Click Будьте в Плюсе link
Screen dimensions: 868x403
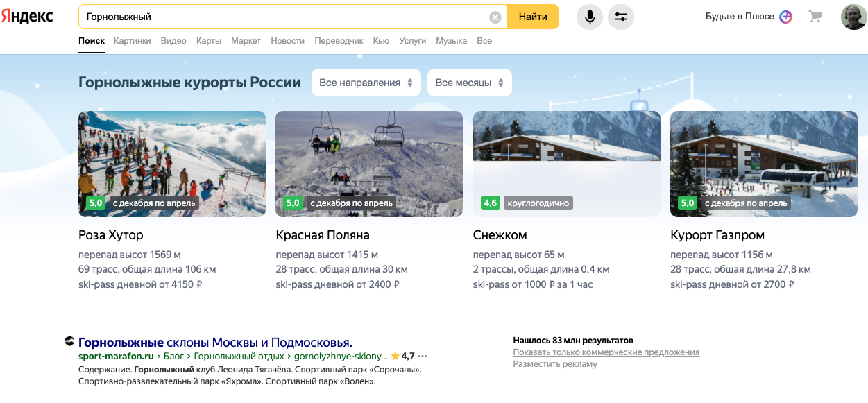pos(740,17)
